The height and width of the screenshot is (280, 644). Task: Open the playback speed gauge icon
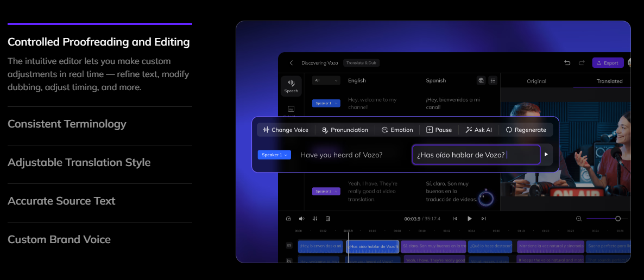tap(288, 219)
